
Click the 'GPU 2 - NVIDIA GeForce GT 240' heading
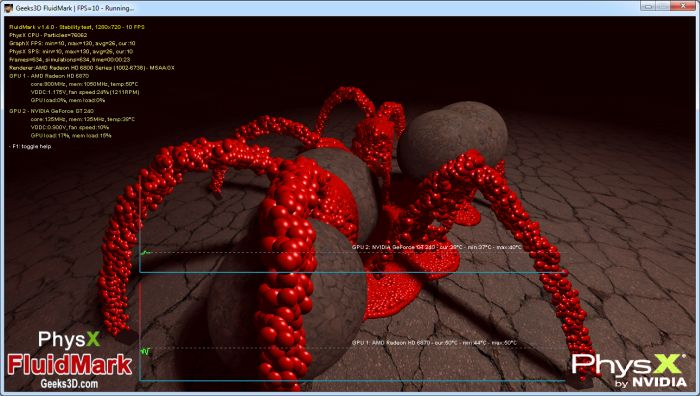click(x=51, y=111)
